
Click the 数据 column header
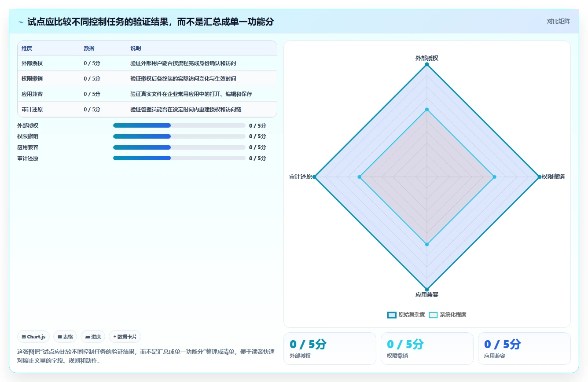(x=89, y=48)
